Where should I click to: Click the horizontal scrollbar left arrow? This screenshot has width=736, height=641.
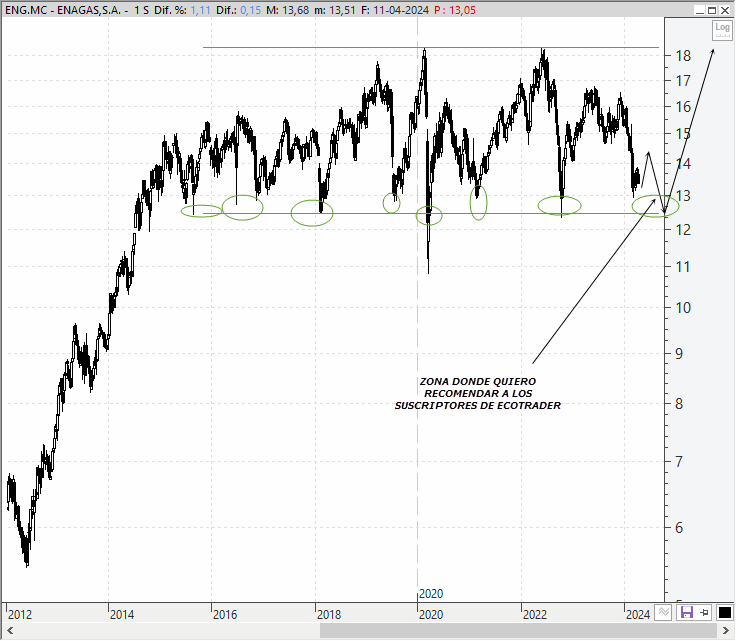point(9,630)
